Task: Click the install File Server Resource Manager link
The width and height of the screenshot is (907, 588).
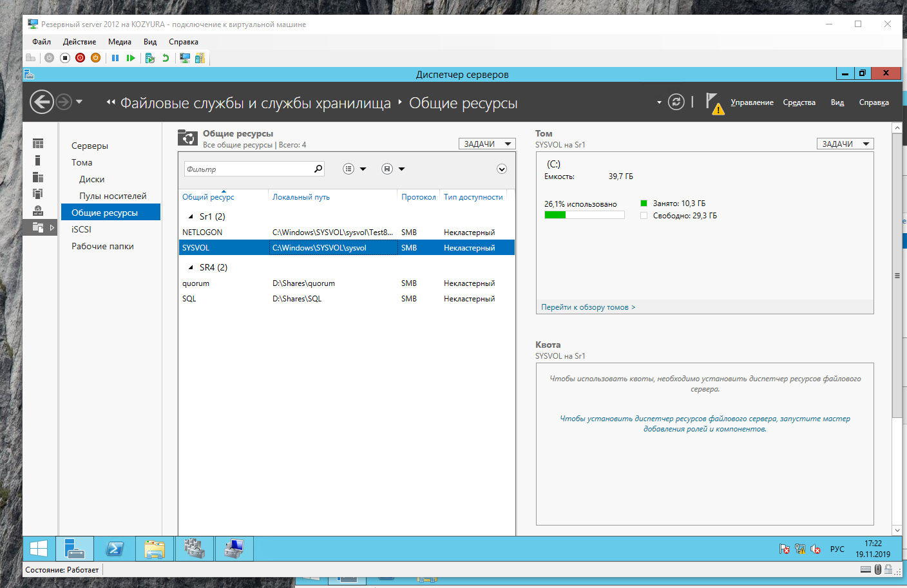Action: (705, 424)
